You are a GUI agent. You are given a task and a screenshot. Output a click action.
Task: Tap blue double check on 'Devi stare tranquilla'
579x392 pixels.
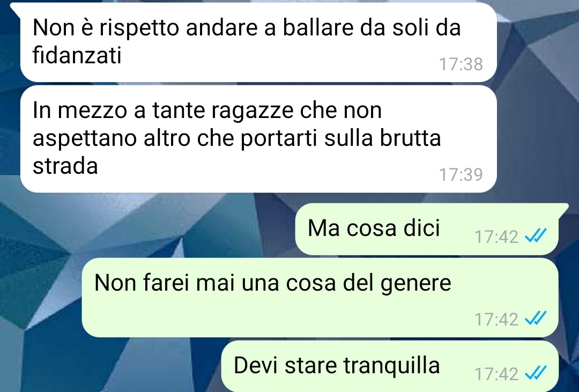click(536, 372)
